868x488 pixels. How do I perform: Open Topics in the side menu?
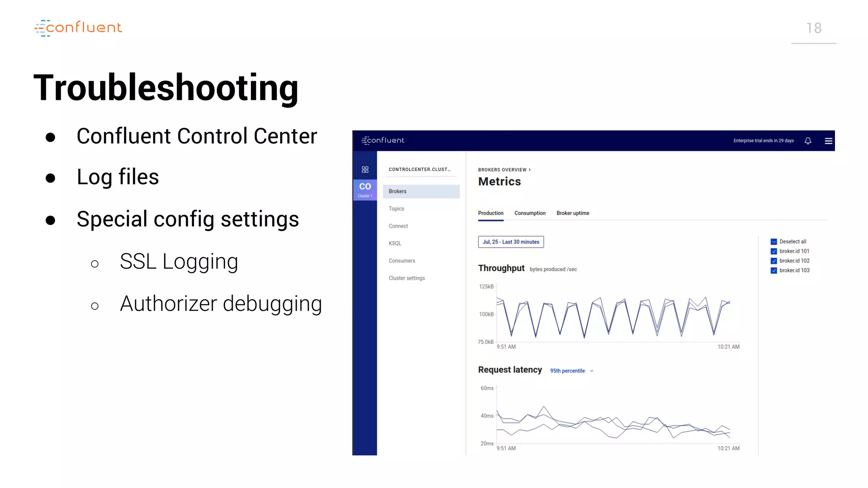coord(396,209)
